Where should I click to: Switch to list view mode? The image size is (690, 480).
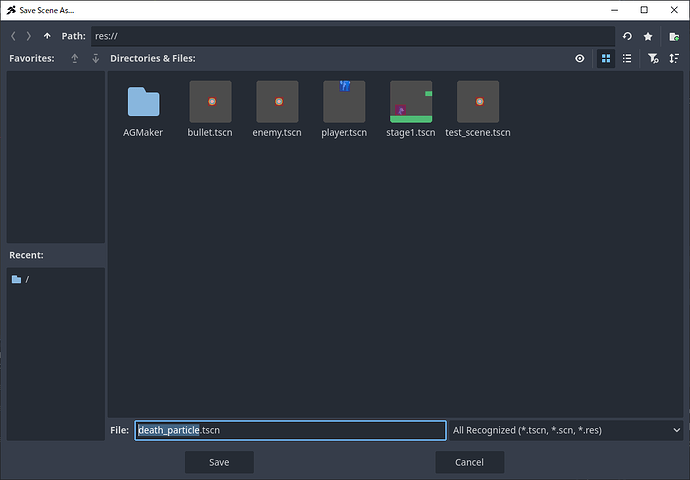[x=627, y=59]
